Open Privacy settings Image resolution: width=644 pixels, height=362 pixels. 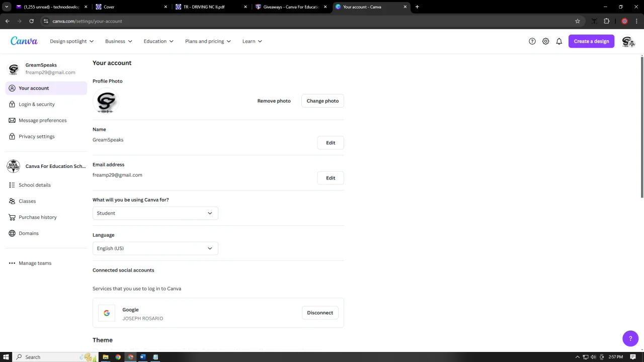[46, 136]
